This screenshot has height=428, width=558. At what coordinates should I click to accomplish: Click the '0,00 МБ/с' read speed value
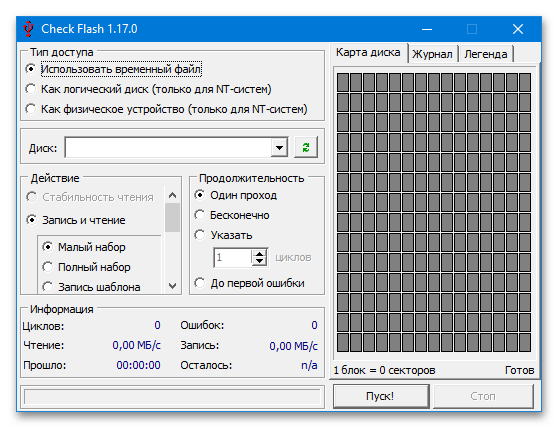point(137,345)
